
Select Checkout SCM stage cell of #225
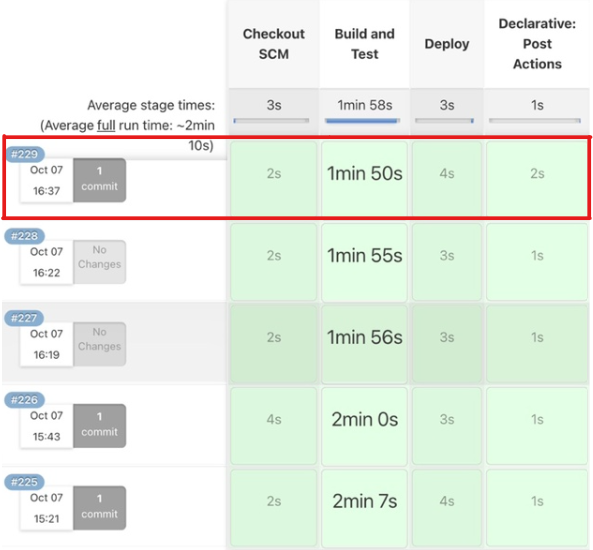pos(274,508)
